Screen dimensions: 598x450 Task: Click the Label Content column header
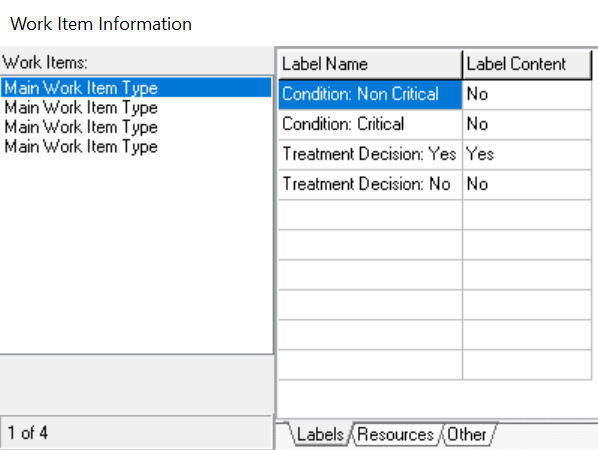click(527, 64)
